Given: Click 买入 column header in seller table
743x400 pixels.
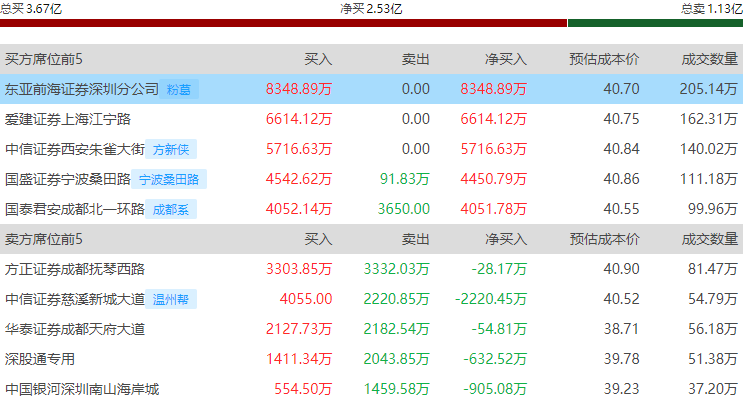Looking at the screenshot, I should coord(318,239).
